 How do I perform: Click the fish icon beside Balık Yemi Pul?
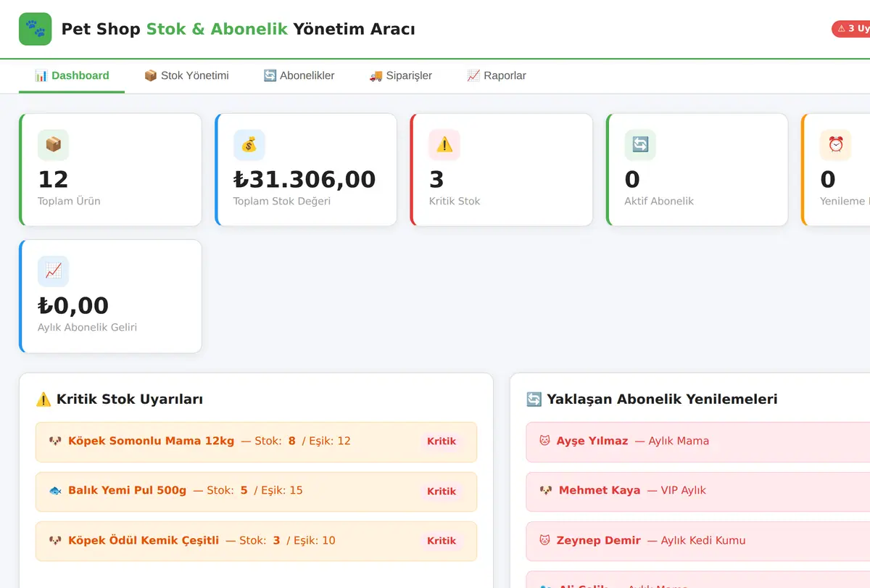(55, 491)
